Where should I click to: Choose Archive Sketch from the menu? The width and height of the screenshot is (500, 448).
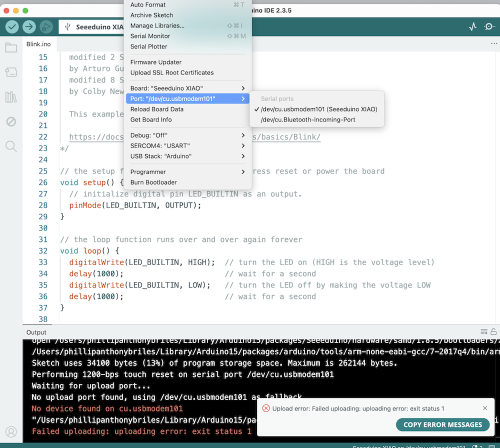pyautogui.click(x=187, y=15)
